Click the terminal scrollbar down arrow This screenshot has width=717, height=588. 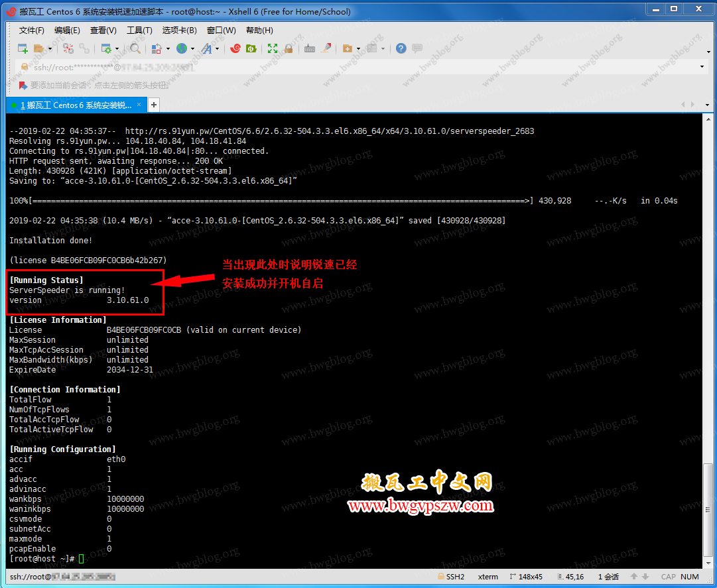tap(708, 563)
